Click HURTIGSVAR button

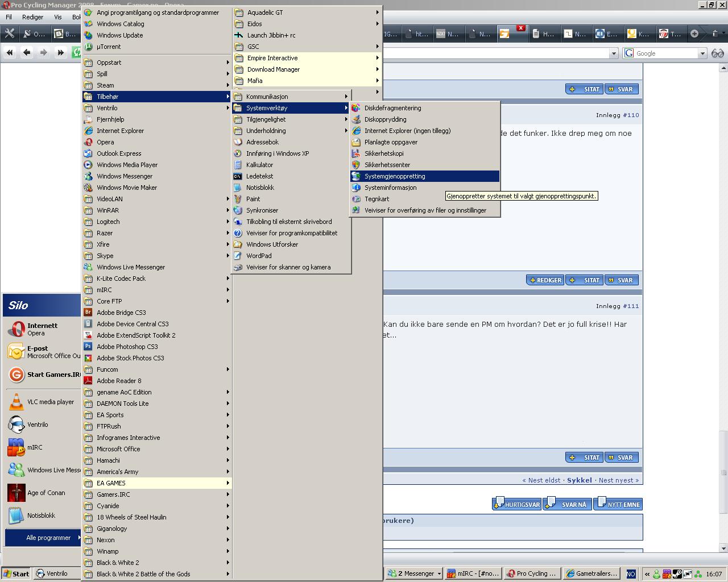coord(516,504)
